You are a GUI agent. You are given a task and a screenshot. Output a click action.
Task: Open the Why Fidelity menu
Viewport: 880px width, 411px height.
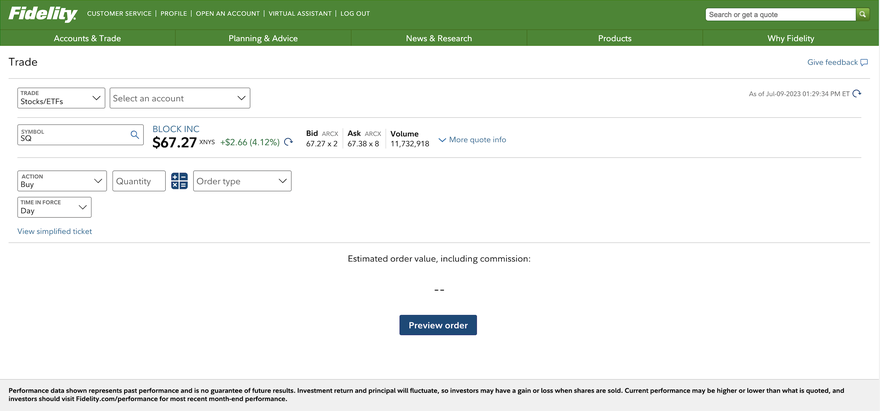coord(791,38)
